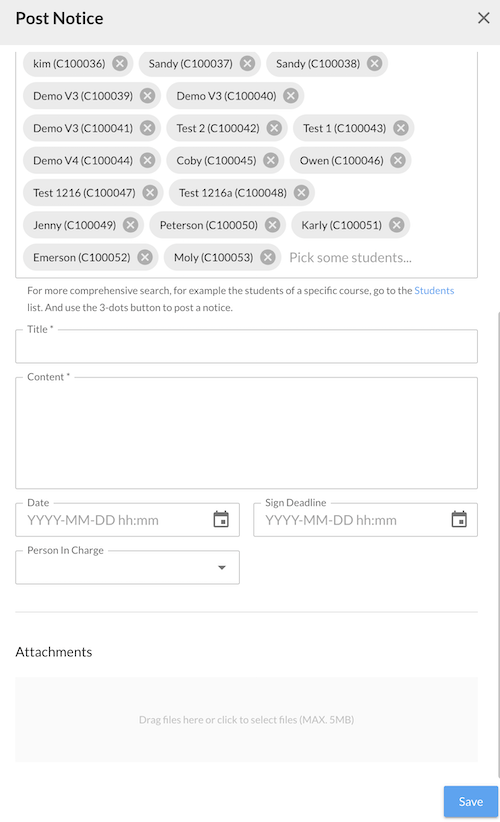Remove Sandy (C100037) chip
500x822 pixels.
click(x=247, y=63)
